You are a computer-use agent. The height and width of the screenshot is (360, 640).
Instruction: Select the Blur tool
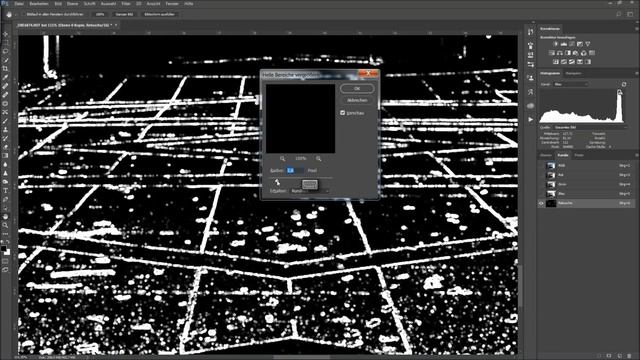click(x=5, y=164)
